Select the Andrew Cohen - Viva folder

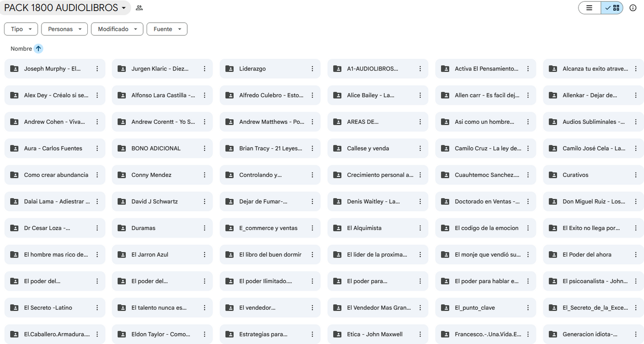(55, 122)
